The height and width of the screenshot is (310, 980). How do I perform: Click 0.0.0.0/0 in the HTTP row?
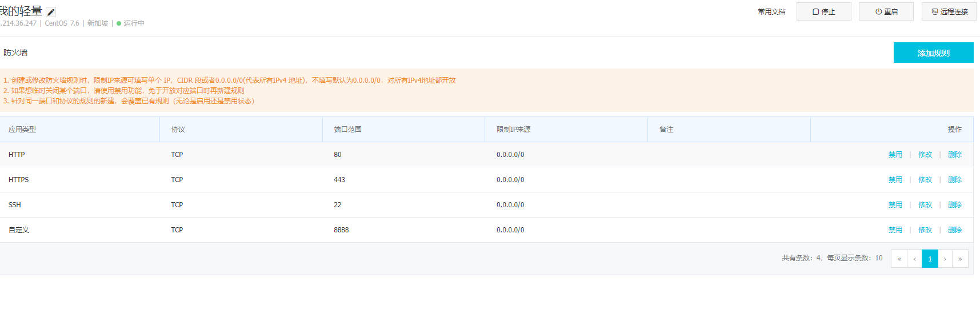(x=510, y=154)
